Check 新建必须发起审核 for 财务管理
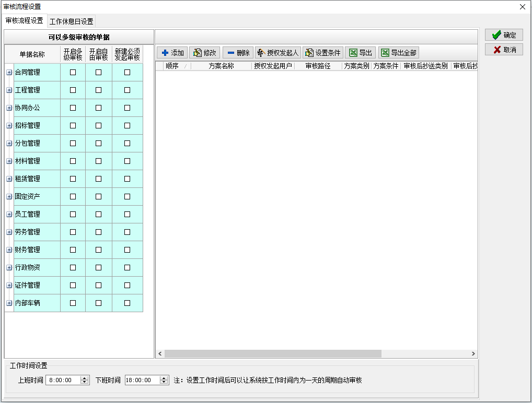The width and height of the screenshot is (532, 403). 128,250
